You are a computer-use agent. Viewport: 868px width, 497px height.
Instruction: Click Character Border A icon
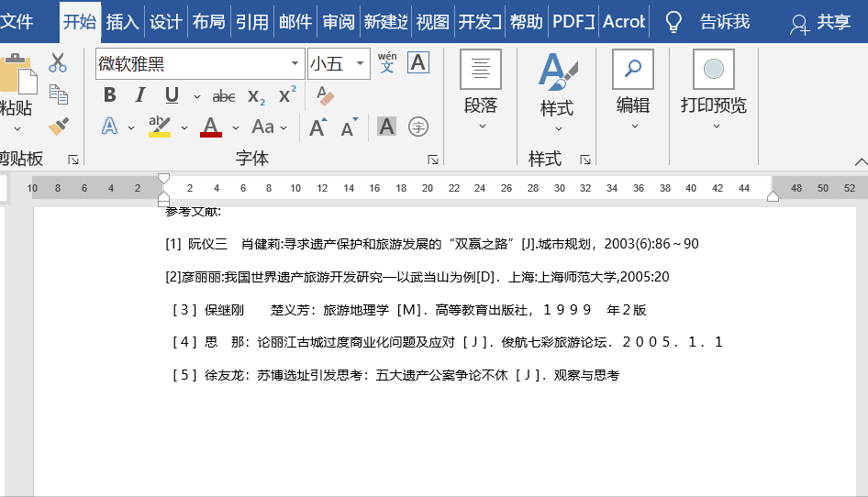click(x=418, y=62)
